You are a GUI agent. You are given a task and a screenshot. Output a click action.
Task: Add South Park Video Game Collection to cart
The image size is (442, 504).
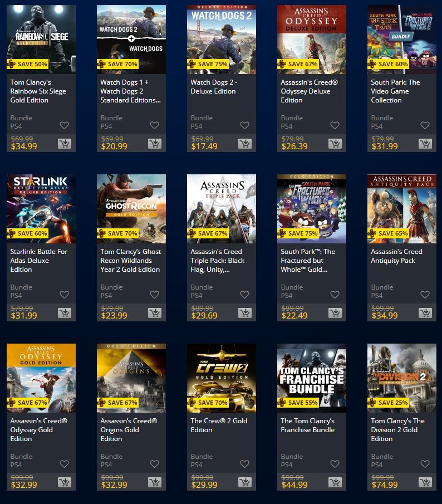pyautogui.click(x=425, y=143)
